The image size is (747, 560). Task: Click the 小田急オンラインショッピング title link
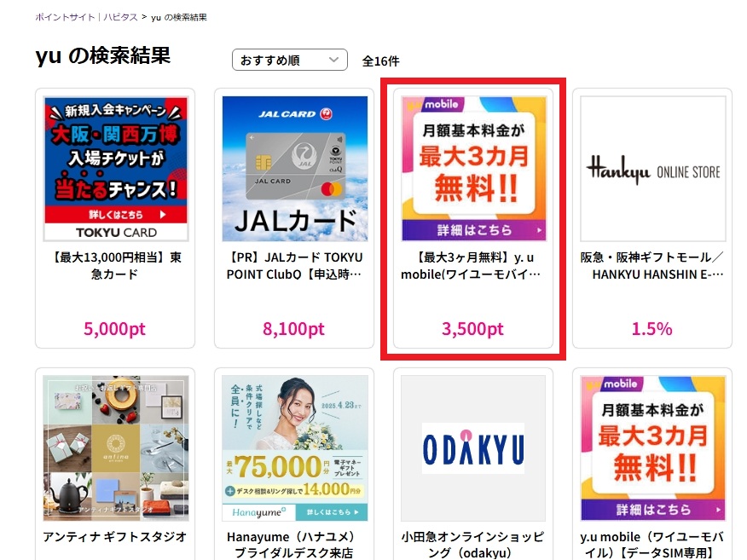473,545
